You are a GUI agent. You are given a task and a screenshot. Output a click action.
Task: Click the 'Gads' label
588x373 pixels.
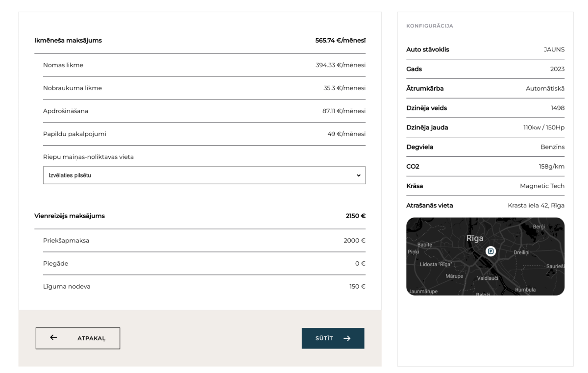[x=414, y=69]
